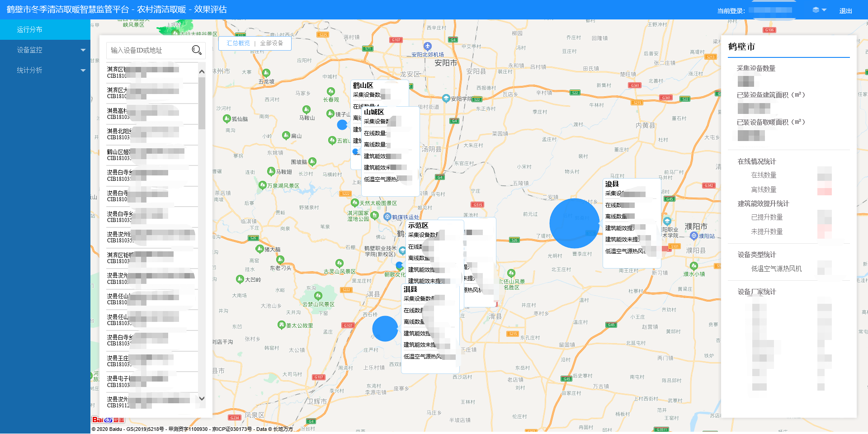The height and width of the screenshot is (434, 868).
Task: Click the 安阳学院 map icon
Action: (446, 98)
